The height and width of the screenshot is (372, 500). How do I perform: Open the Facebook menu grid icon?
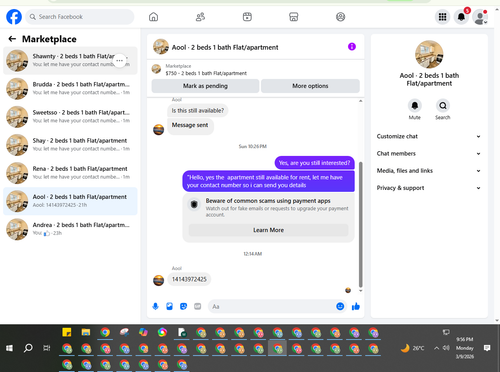coord(442,17)
